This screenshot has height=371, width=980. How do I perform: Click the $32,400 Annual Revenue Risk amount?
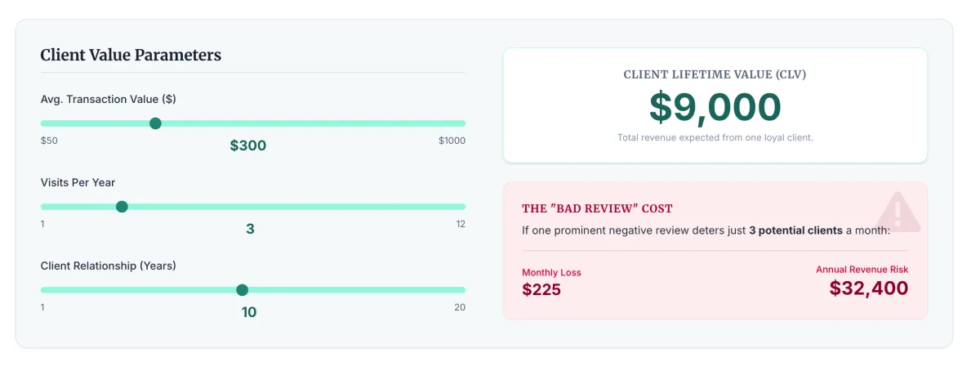pyautogui.click(x=868, y=288)
